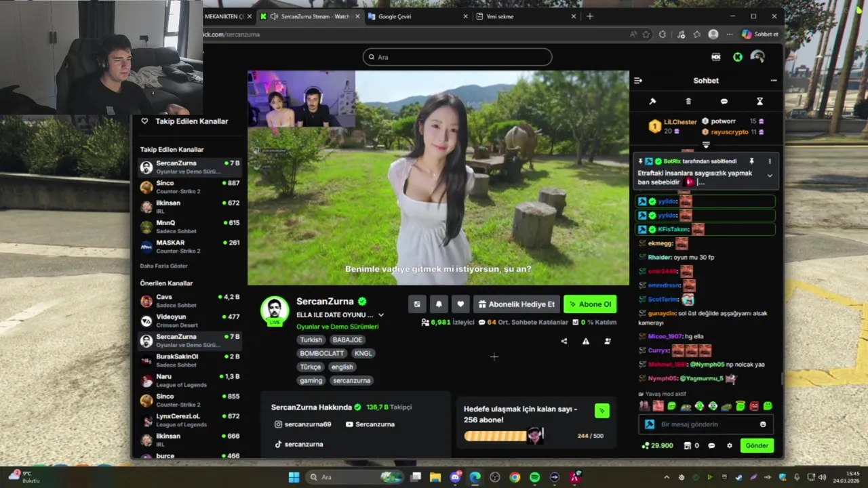
Task: Click the 29.900 channel points balance
Action: click(x=657, y=445)
